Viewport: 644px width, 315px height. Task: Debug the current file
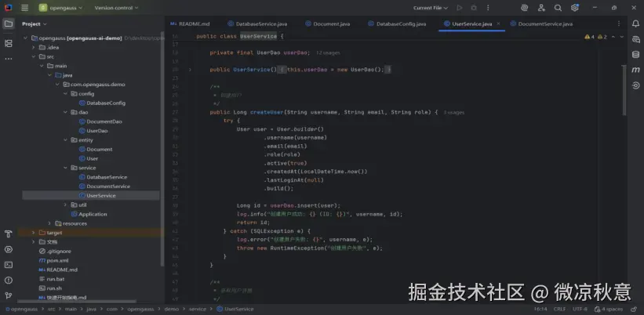point(474,8)
